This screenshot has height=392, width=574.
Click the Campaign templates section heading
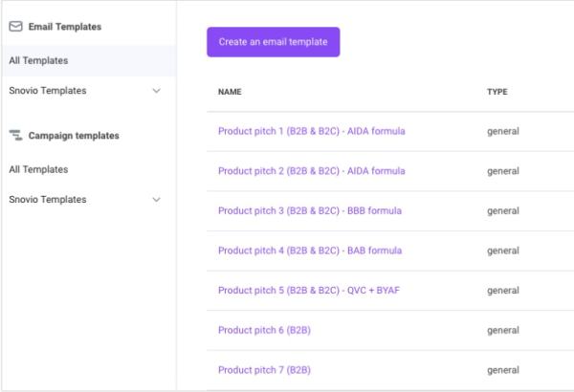coord(74,136)
